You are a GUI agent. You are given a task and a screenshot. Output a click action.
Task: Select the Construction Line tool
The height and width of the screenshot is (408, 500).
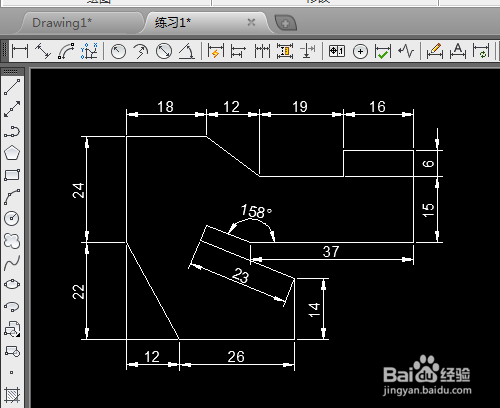(12, 109)
